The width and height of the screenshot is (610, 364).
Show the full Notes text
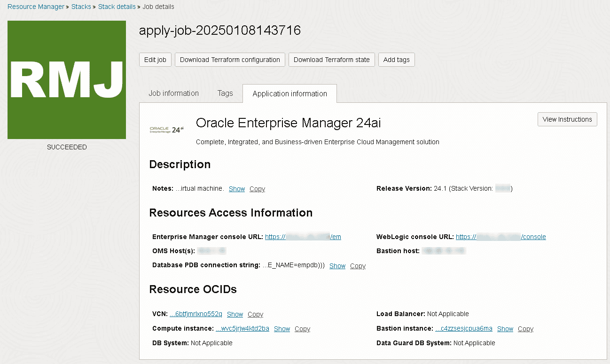click(x=237, y=189)
